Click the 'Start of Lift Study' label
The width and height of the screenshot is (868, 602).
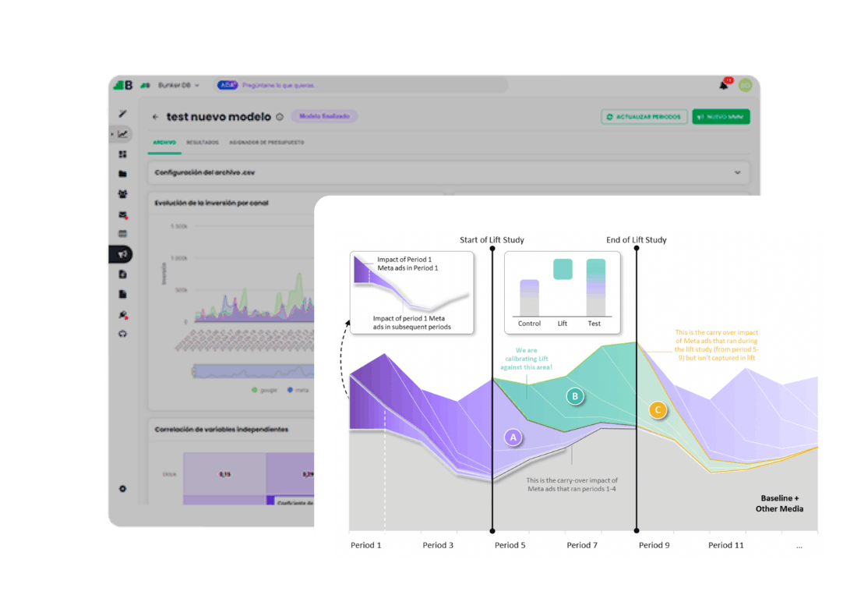(x=492, y=240)
